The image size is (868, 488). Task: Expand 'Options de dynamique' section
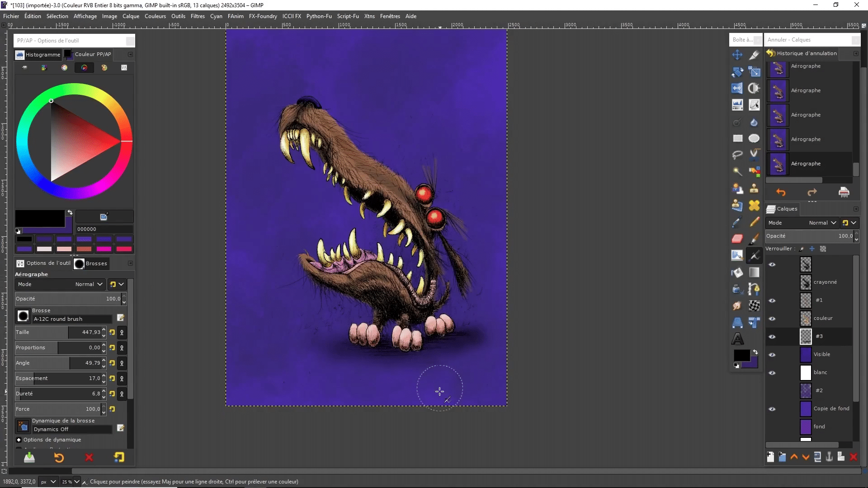19,440
